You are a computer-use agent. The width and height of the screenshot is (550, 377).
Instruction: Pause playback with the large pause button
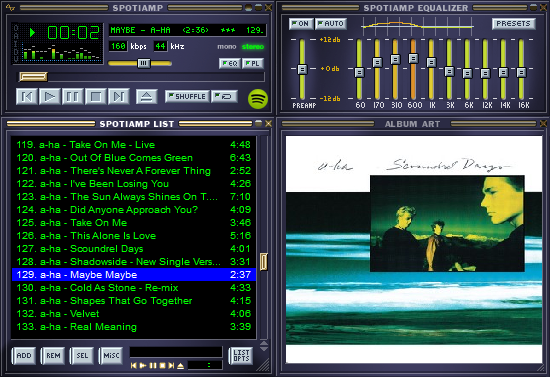click(x=73, y=96)
